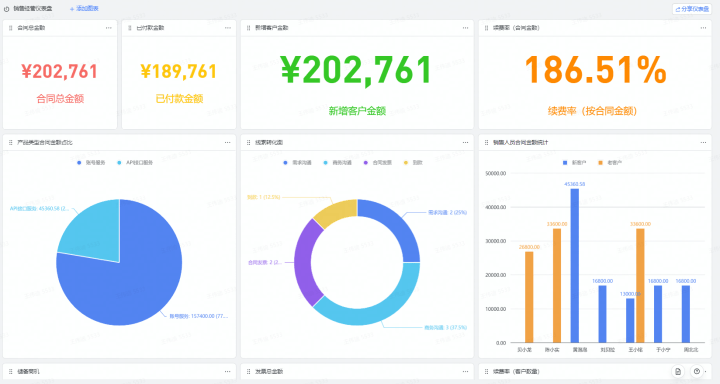Grab the drag handle of 合同总金额 card
720x384 pixels.
(11, 28)
